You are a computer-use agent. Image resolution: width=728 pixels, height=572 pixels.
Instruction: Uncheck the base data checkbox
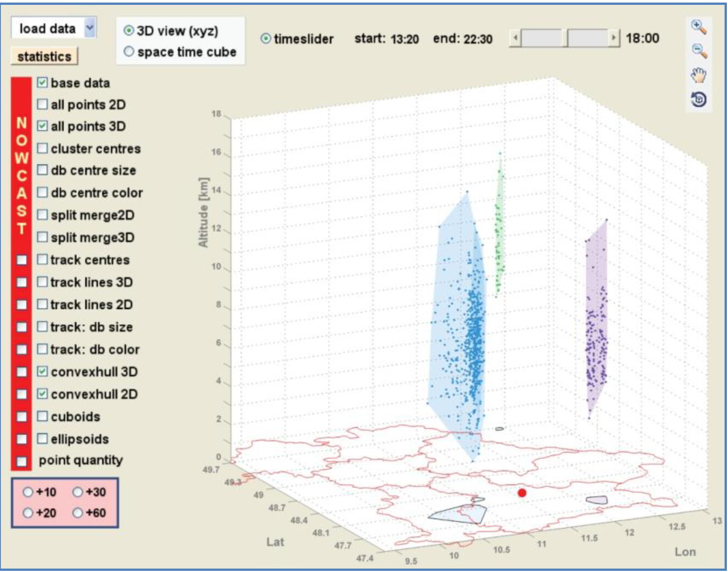(x=42, y=82)
